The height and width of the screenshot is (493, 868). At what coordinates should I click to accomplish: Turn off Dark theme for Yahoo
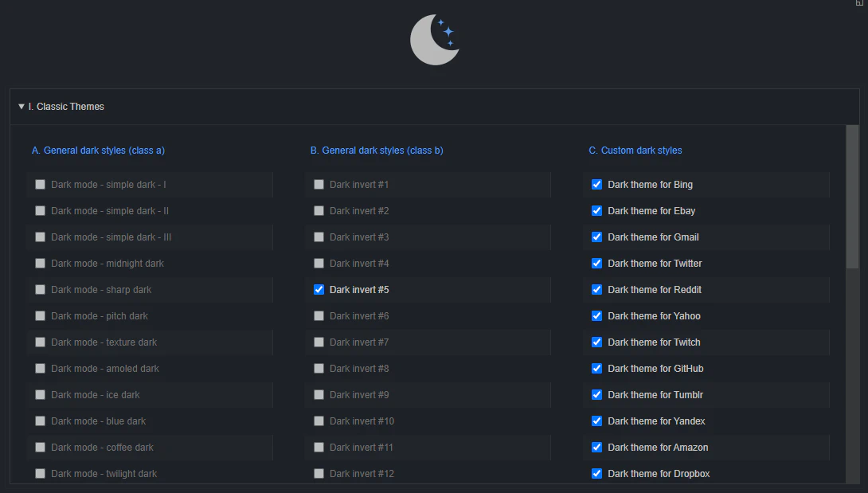click(x=596, y=315)
